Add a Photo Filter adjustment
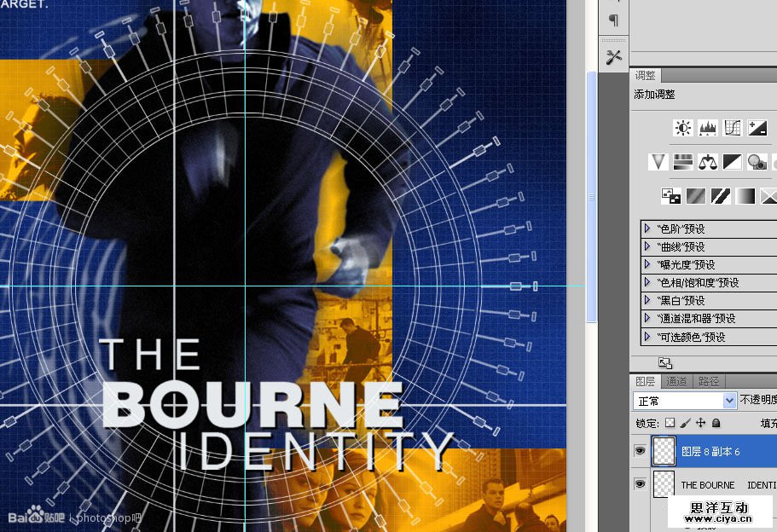Screen dimensions: 777x532 757,162
